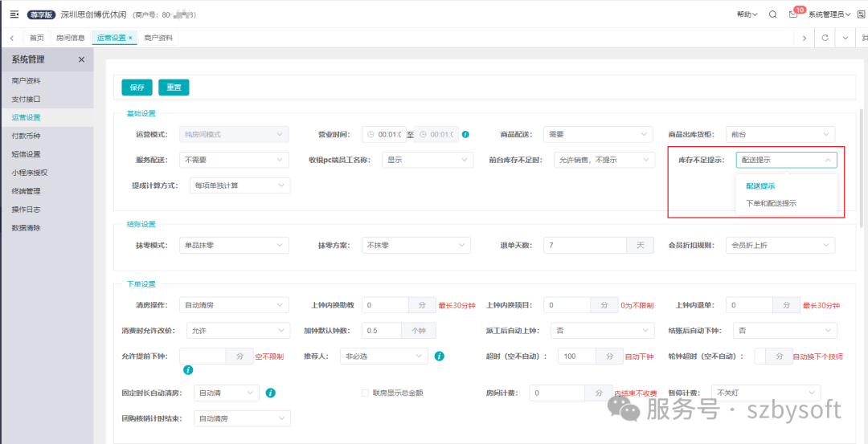The height and width of the screenshot is (444, 868).
Task: Select 配送提示 option in list
Action: pos(760,186)
